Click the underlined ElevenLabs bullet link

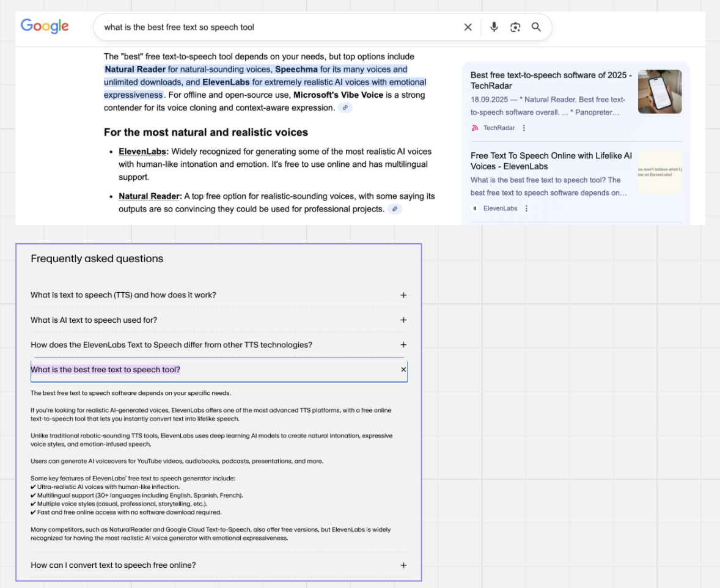tap(144, 151)
